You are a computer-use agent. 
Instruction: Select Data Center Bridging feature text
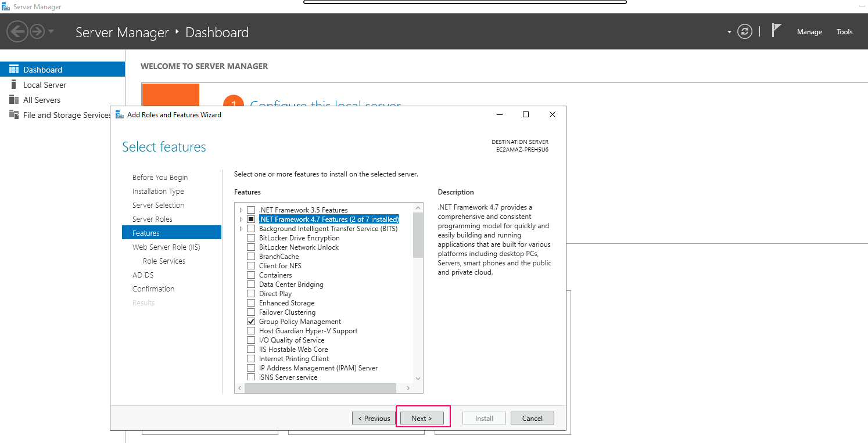(291, 284)
